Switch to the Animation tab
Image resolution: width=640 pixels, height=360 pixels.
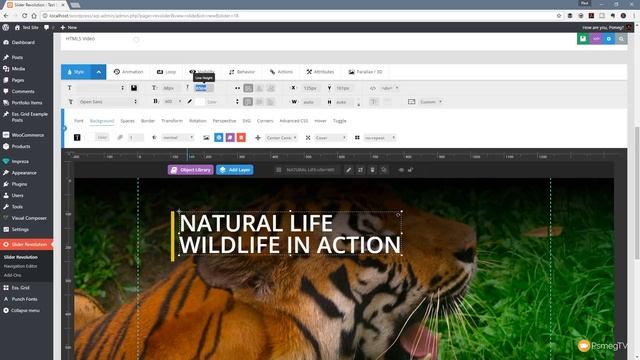tap(129, 72)
